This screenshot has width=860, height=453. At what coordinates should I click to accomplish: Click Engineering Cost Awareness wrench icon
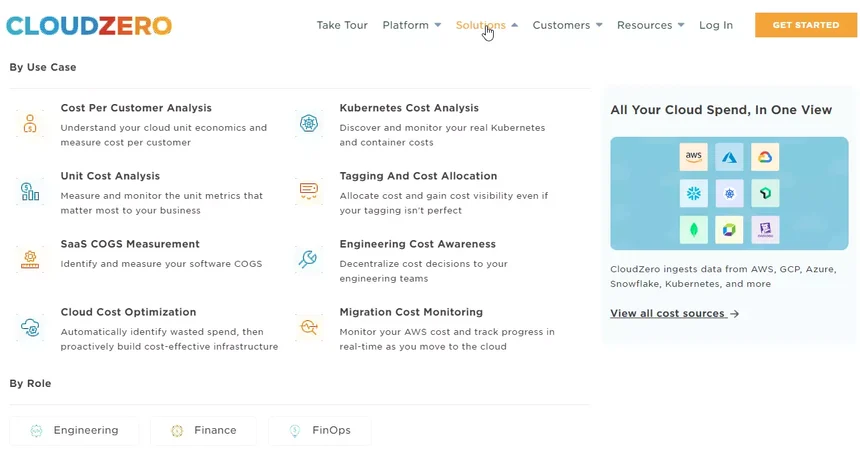[308, 259]
